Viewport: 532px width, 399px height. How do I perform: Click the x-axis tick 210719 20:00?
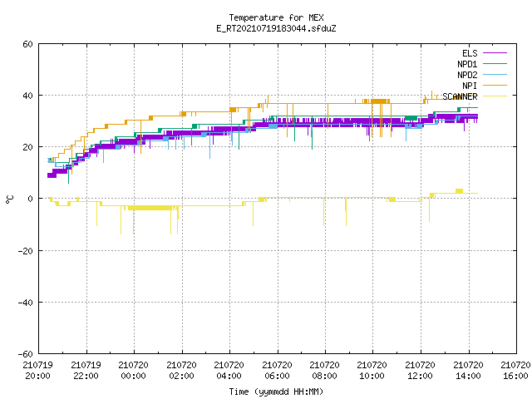click(38, 371)
